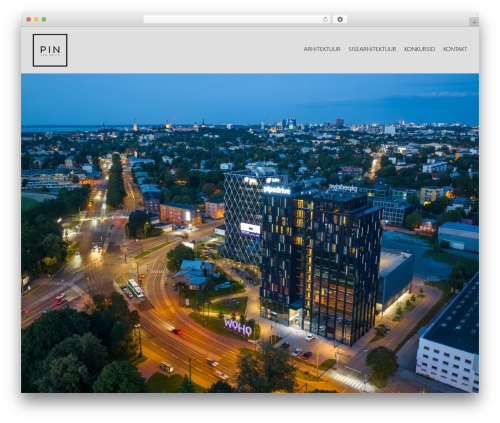Click the PIN Architects logo
This screenshot has height=423, width=500.
pos(50,50)
